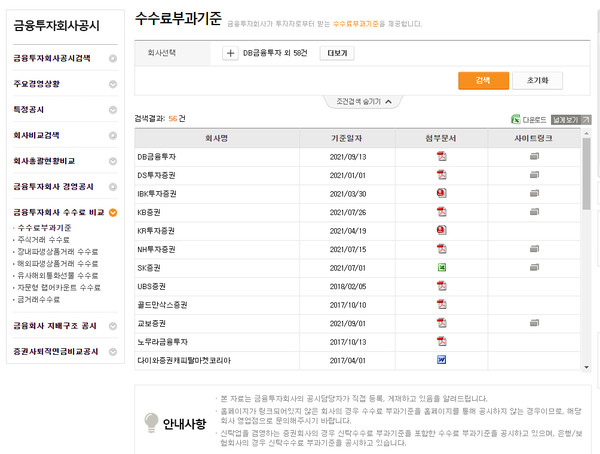The width and height of the screenshot is (600, 454).
Task: Open 골드만삭스증권 attached PDF document
Action: point(442,304)
